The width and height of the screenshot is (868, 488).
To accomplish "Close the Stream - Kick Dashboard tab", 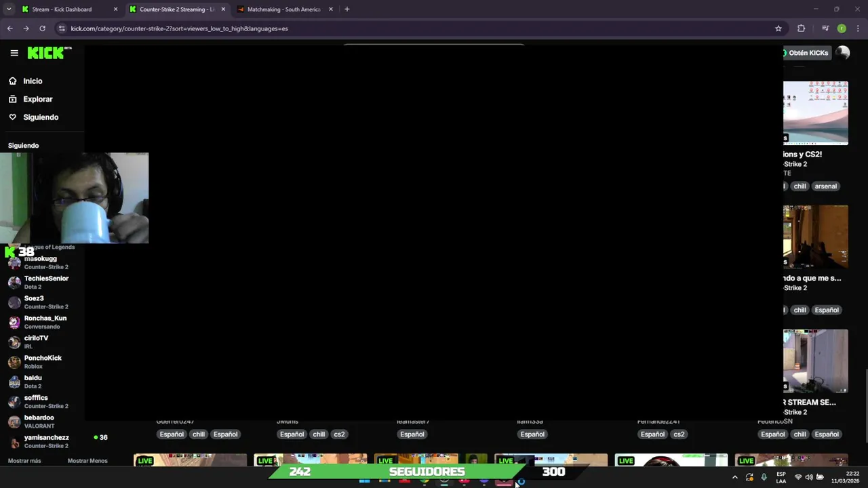I will tap(115, 9).
